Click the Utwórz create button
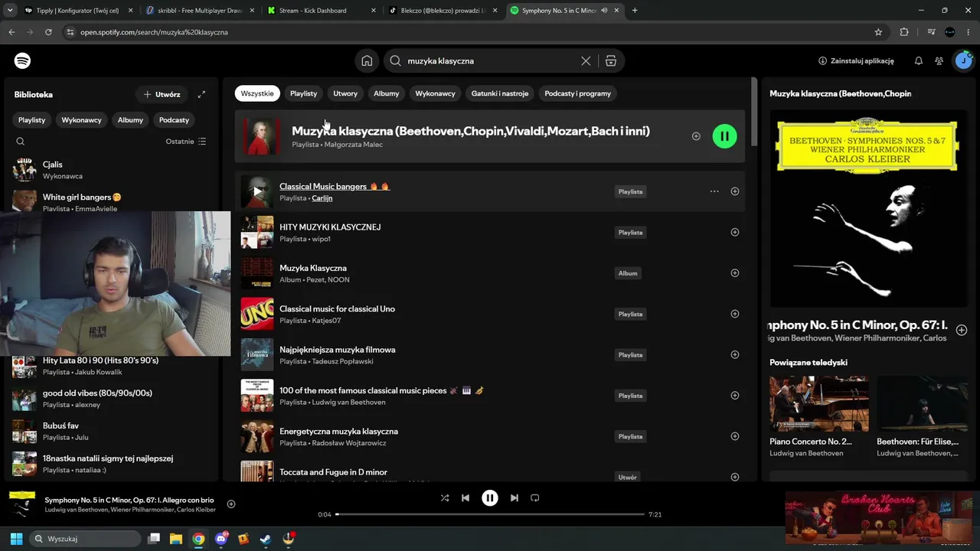Viewport: 980px width, 551px height. pyautogui.click(x=162, y=94)
